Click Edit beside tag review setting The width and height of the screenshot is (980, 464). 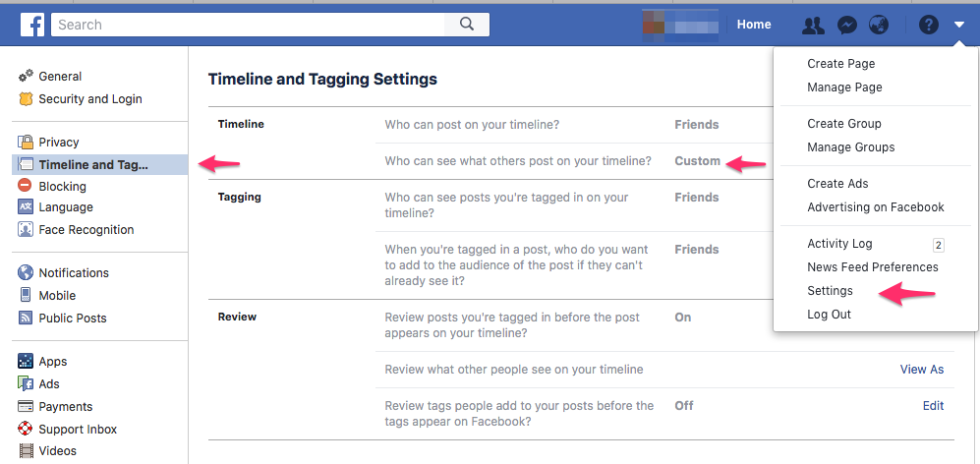pyautogui.click(x=933, y=405)
